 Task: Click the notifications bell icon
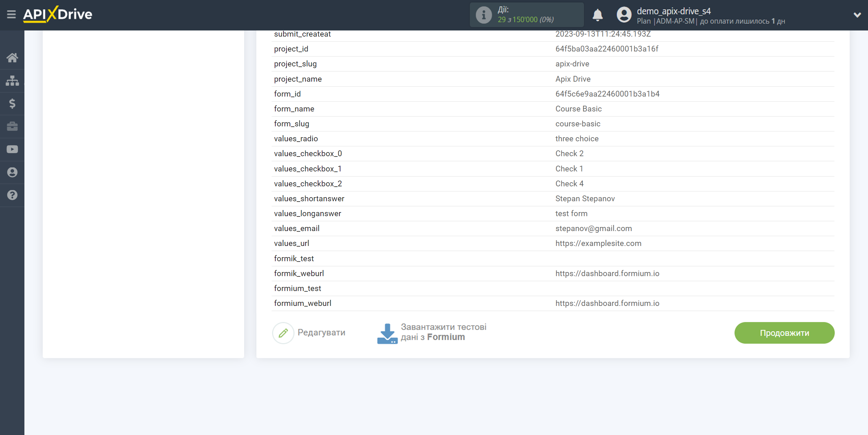(x=597, y=15)
